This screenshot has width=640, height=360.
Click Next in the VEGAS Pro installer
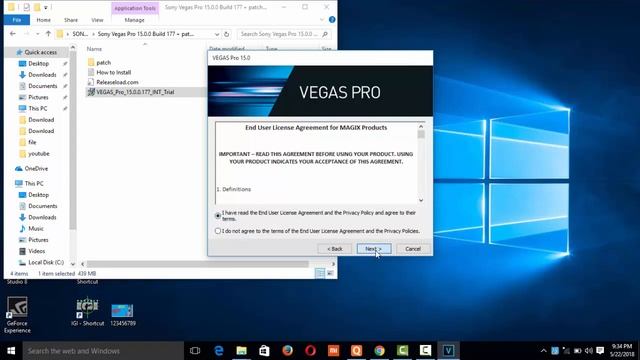(x=374, y=249)
